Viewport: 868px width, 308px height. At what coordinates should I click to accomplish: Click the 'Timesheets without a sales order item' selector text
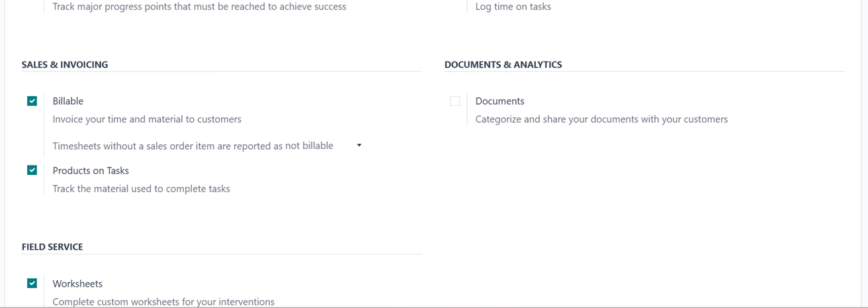193,146
